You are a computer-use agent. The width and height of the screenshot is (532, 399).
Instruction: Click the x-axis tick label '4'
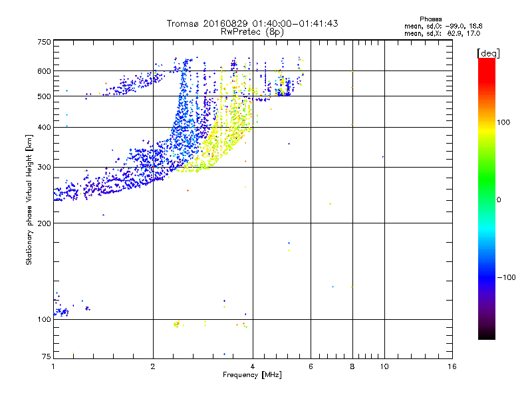point(253,366)
